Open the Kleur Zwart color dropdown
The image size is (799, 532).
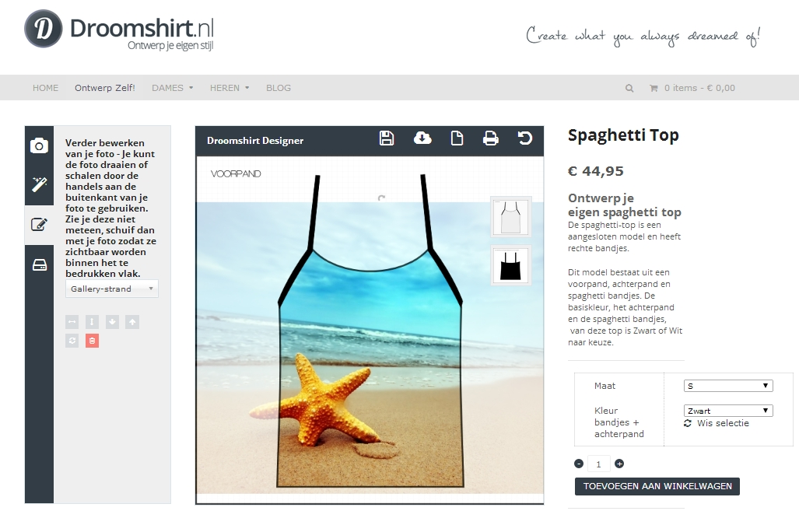[728, 411]
